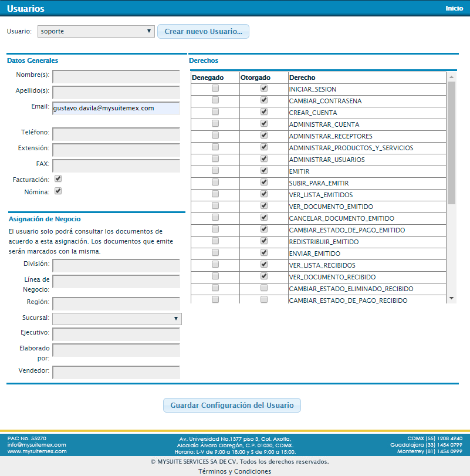Screen dimensions: 470x476
Task: Uncheck the Facturación checkbox
Action: pyautogui.click(x=58, y=179)
